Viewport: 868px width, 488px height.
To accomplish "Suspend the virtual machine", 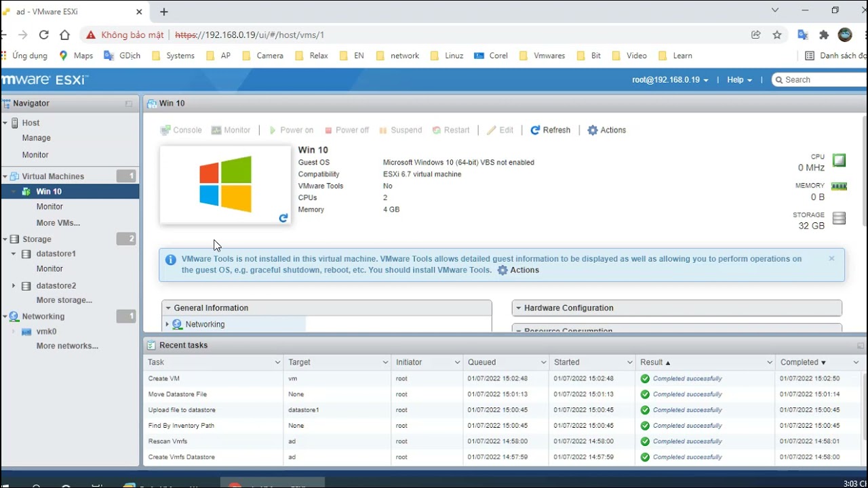I will coord(400,130).
